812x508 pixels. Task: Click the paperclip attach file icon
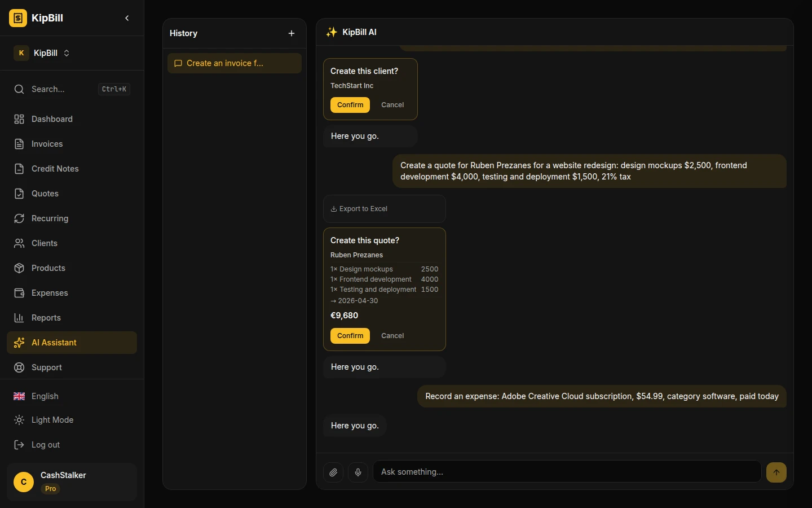[333, 472]
